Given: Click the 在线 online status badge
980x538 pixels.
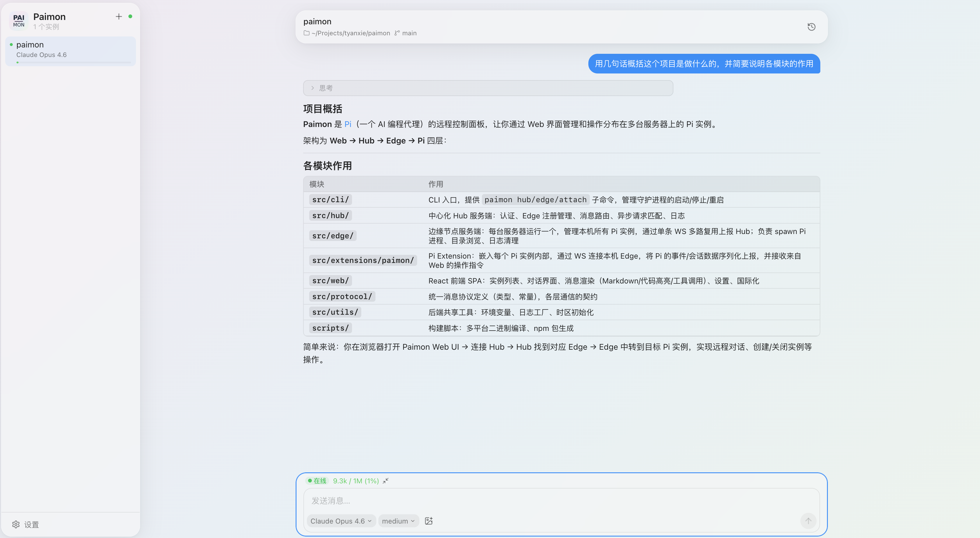Looking at the screenshot, I should tap(317, 481).
